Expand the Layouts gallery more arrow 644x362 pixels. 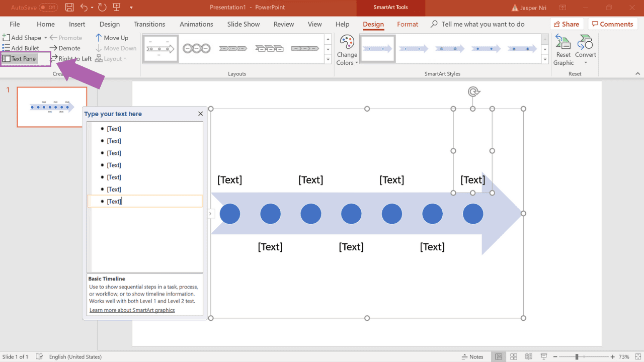328,59
